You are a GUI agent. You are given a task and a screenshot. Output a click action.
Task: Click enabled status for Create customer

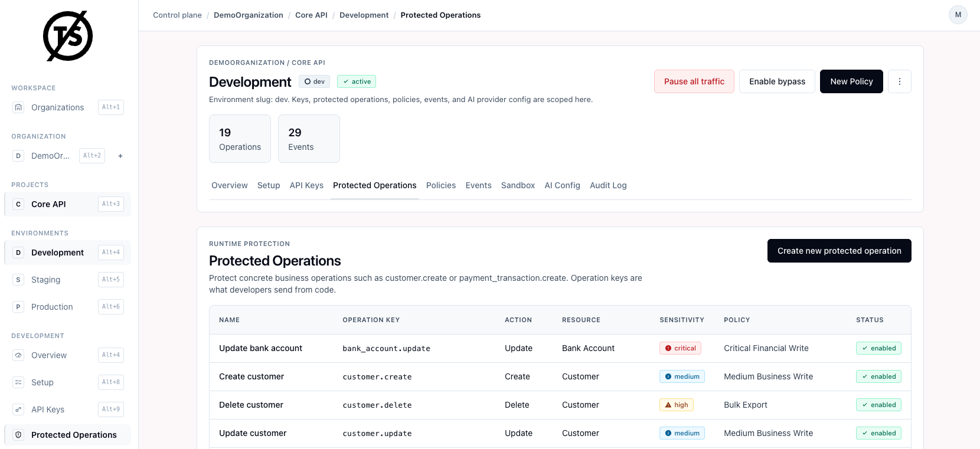pyautogui.click(x=878, y=376)
